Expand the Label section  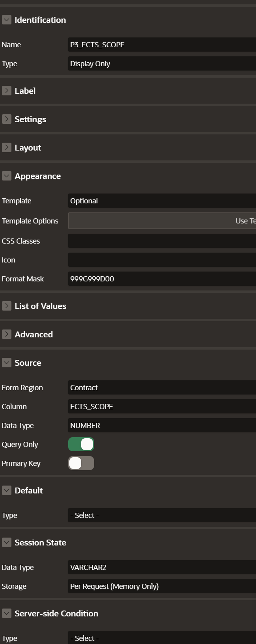6,90
